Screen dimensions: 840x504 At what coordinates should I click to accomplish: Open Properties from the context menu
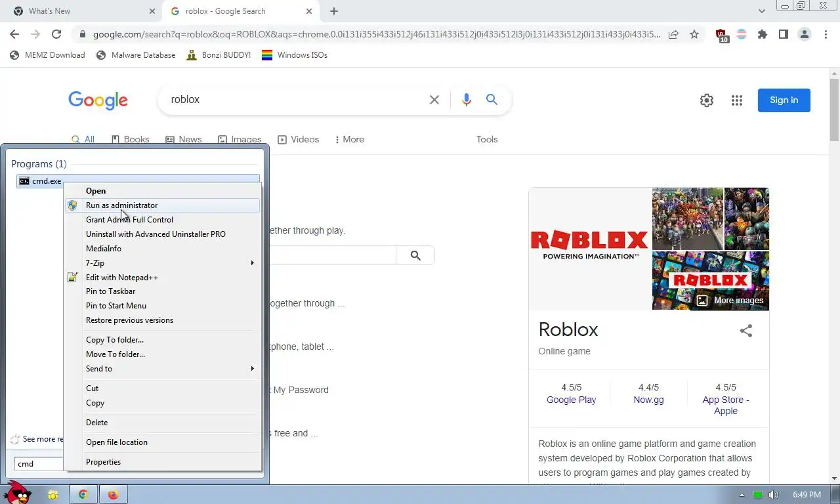(x=162, y=462)
